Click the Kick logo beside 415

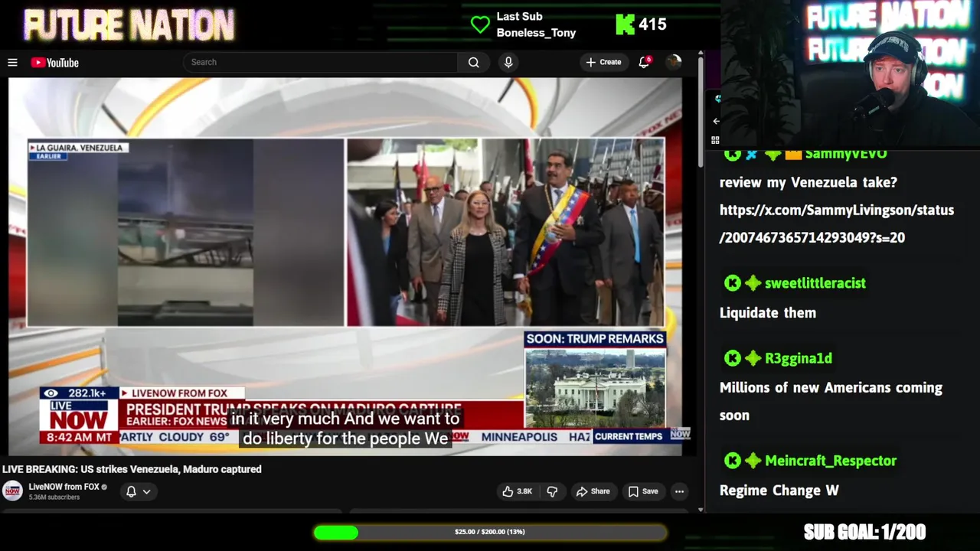pyautogui.click(x=625, y=24)
